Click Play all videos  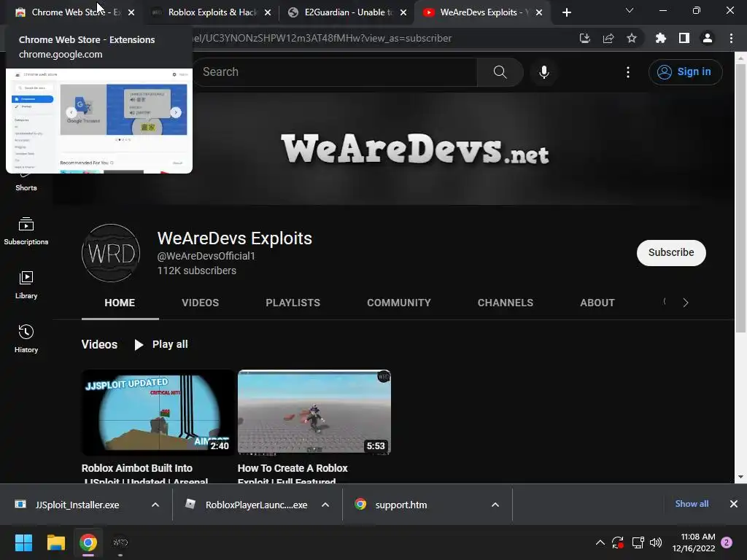(161, 344)
